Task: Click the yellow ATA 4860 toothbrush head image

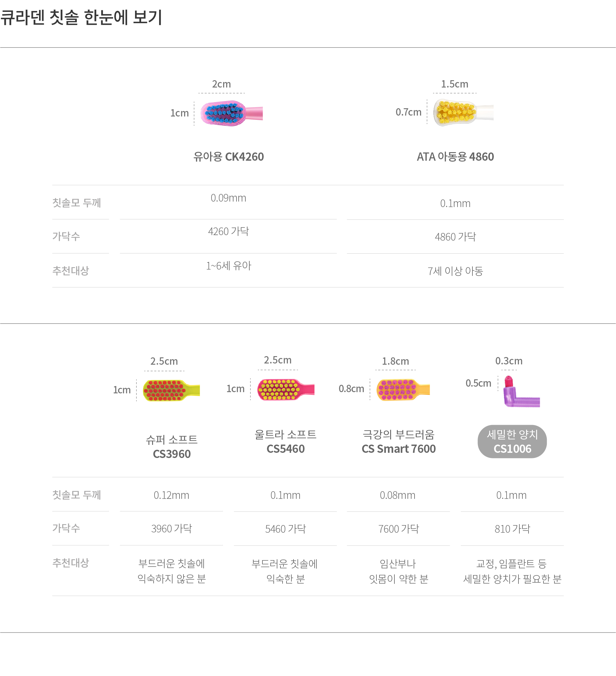Action: tap(463, 112)
